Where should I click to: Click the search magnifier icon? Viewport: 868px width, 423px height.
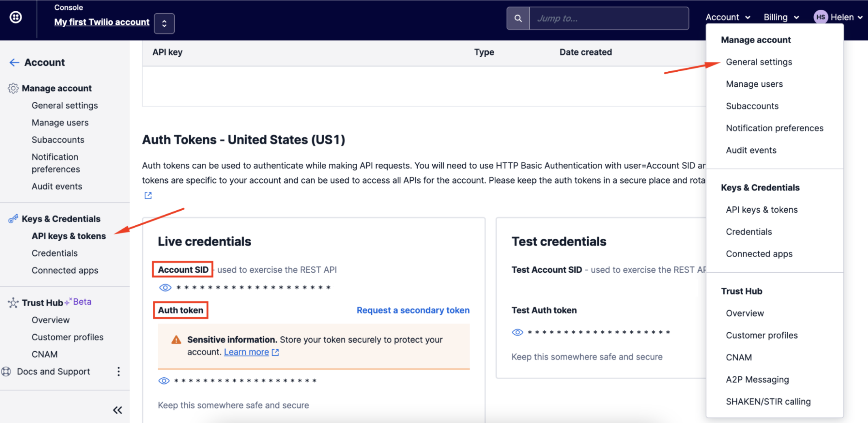click(x=518, y=18)
